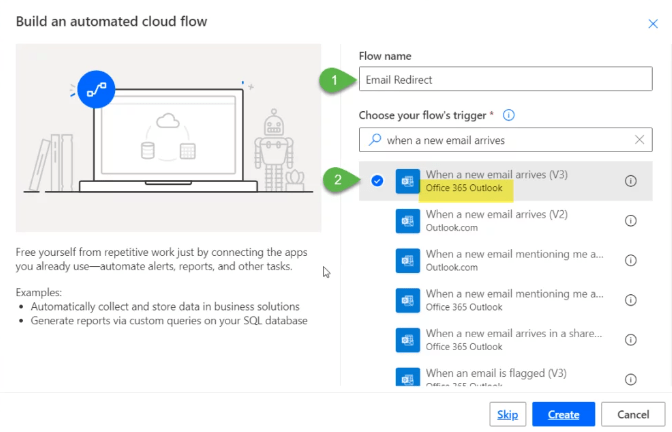Select 'When a new email arrives (V3)' trigger text
672x432 pixels.
(x=497, y=174)
